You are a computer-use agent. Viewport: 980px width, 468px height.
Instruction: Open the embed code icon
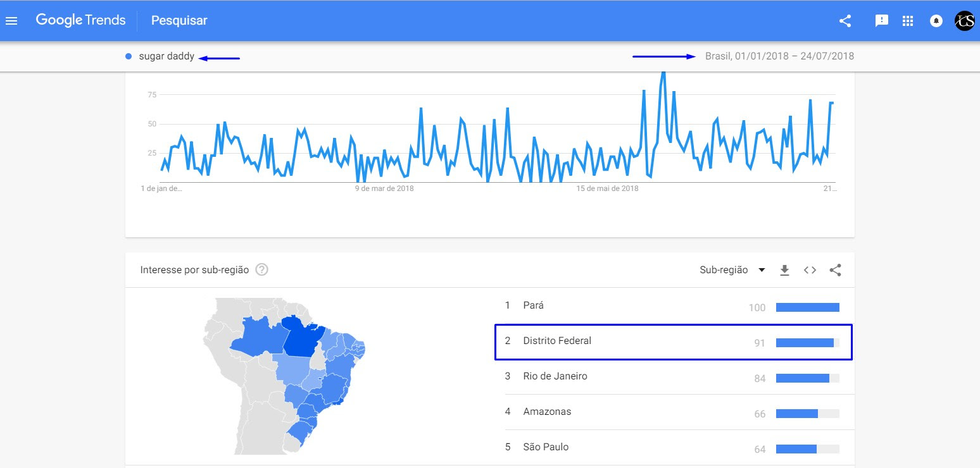tap(810, 270)
